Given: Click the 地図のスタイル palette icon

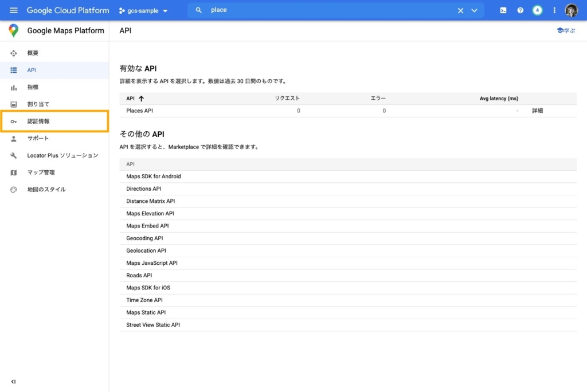Looking at the screenshot, I should coord(14,190).
